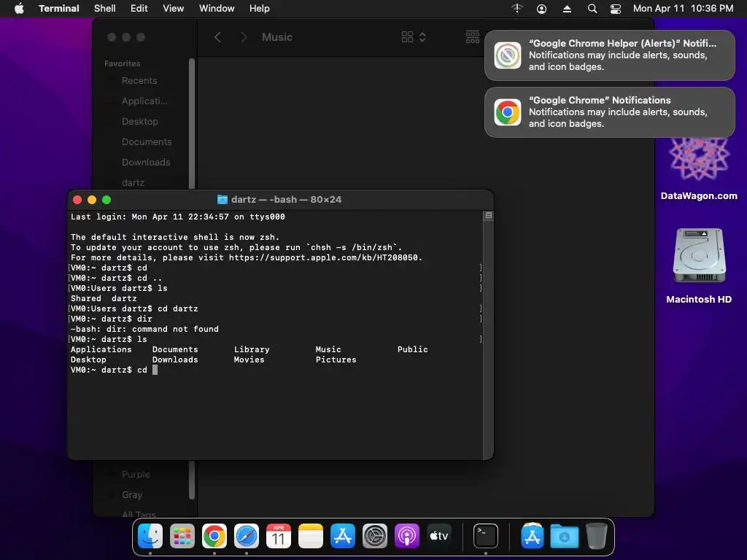
Task: Open Spotlight search in menu bar
Action: [x=592, y=9]
